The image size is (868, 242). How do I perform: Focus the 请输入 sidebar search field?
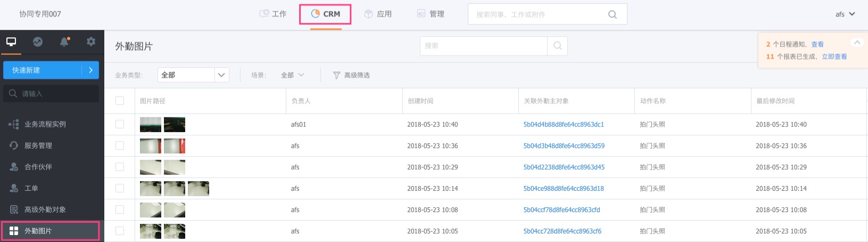pyautogui.click(x=51, y=93)
